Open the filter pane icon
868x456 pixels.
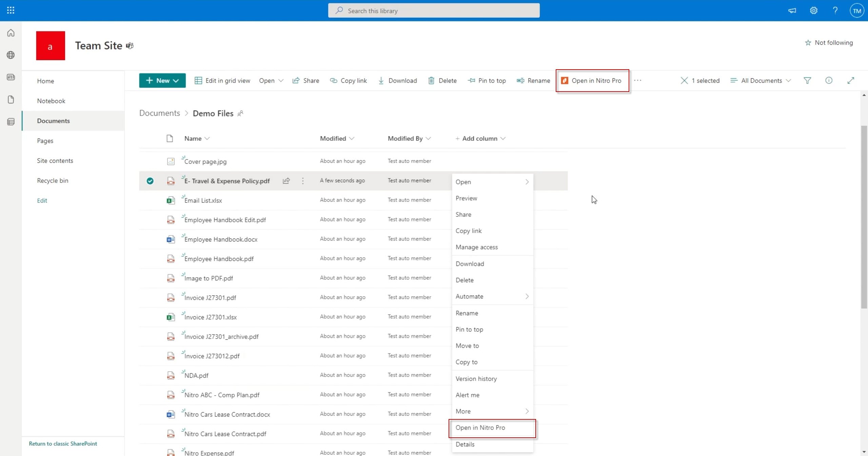[x=807, y=80]
